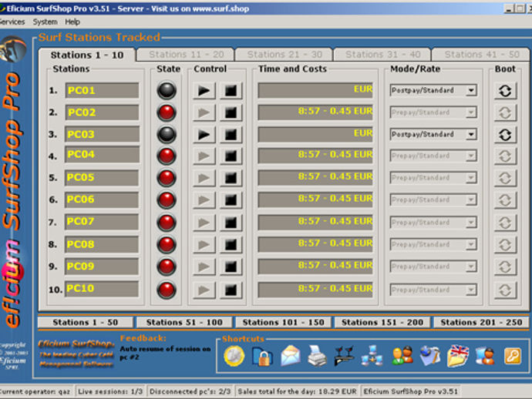
Task: Click the dark state light of PC03
Action: [x=167, y=135]
